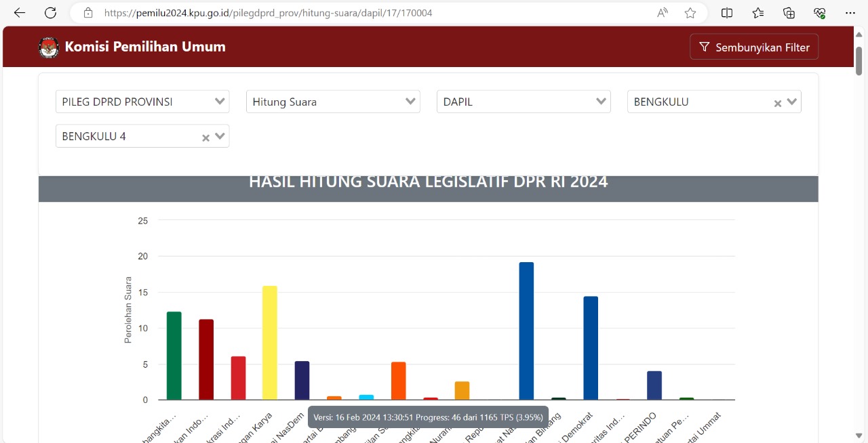
Task: Click the green bar at the chart's left end
Action: click(174, 356)
